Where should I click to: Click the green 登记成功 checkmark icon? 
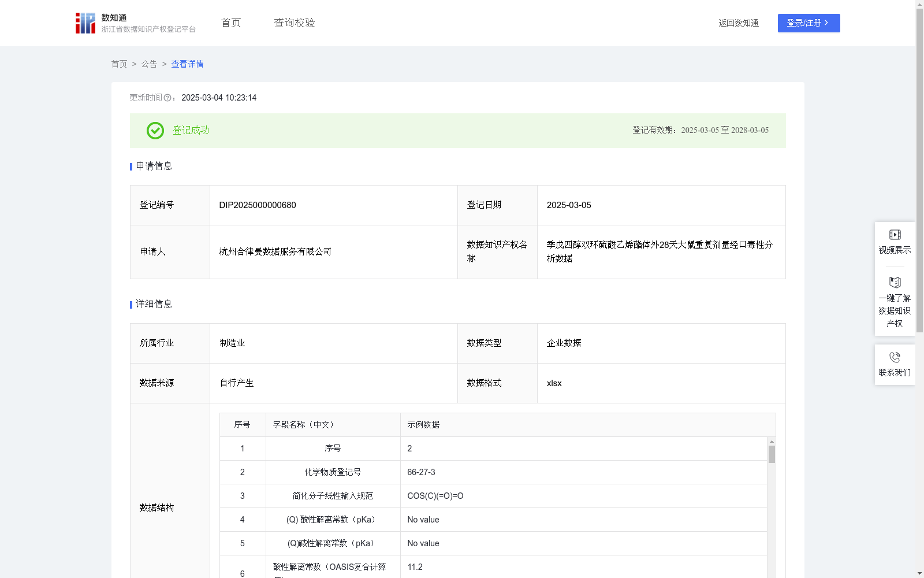155,131
